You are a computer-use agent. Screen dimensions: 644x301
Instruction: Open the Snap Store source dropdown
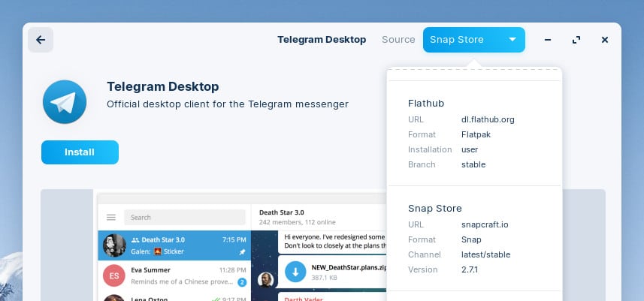473,40
